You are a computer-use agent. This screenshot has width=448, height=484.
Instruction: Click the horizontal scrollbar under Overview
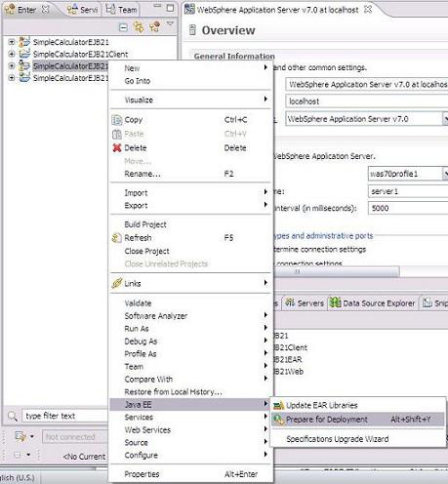337,271
